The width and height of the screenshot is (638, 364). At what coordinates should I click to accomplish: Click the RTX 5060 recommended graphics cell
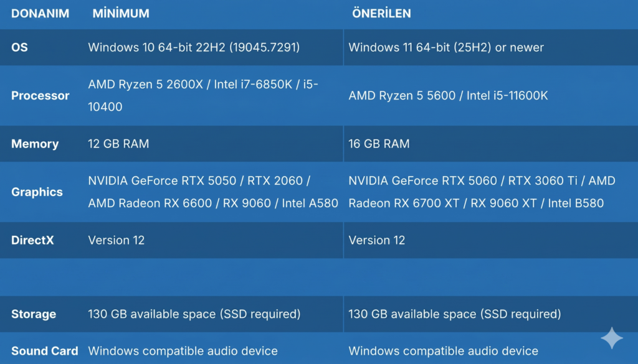coord(482,192)
